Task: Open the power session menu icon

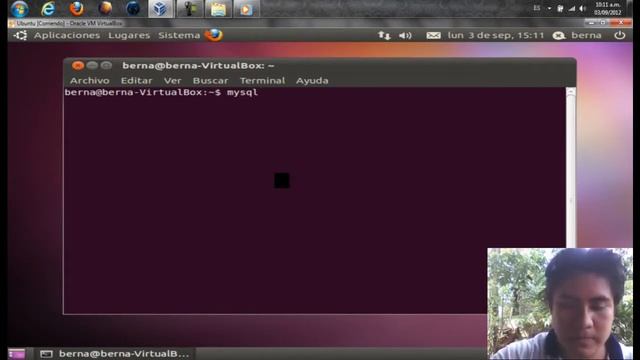Action: (x=620, y=36)
